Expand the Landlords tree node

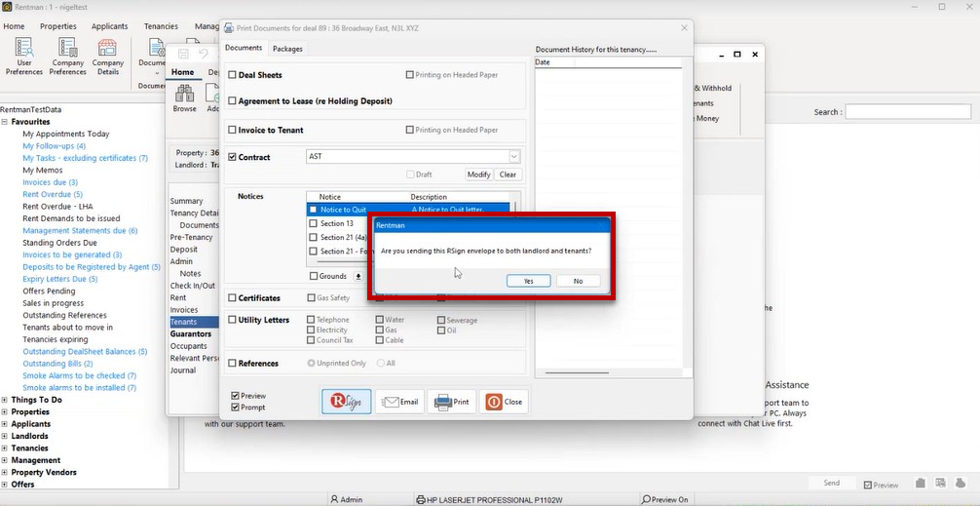coord(5,436)
